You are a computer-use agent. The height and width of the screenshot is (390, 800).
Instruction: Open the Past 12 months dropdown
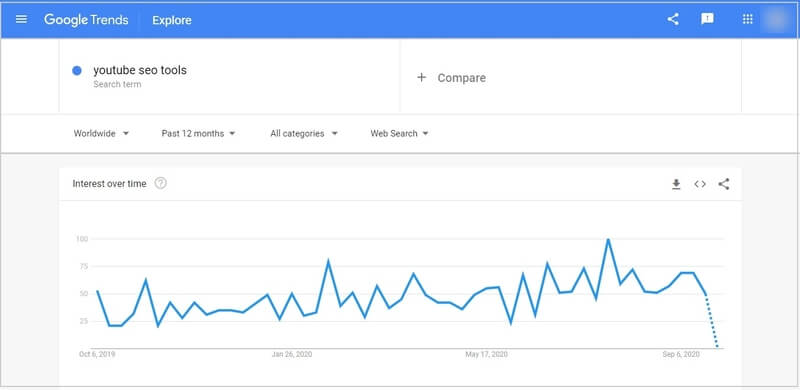tap(198, 133)
